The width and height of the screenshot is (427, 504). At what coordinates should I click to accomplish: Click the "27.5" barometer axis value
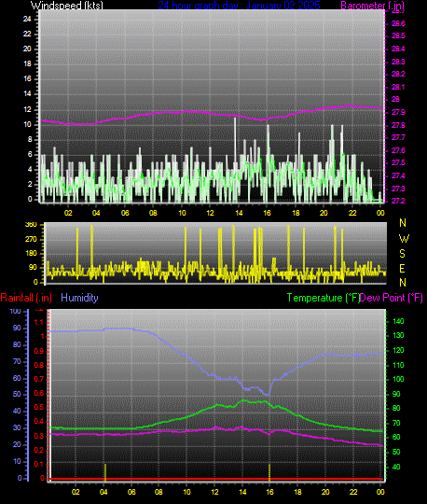pos(398,163)
